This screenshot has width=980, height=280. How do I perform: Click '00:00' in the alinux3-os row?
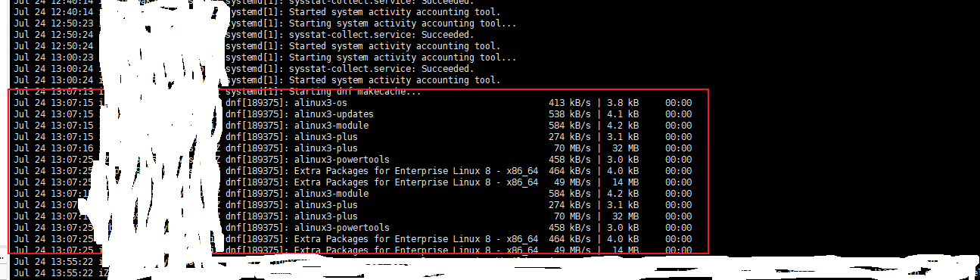click(x=678, y=103)
